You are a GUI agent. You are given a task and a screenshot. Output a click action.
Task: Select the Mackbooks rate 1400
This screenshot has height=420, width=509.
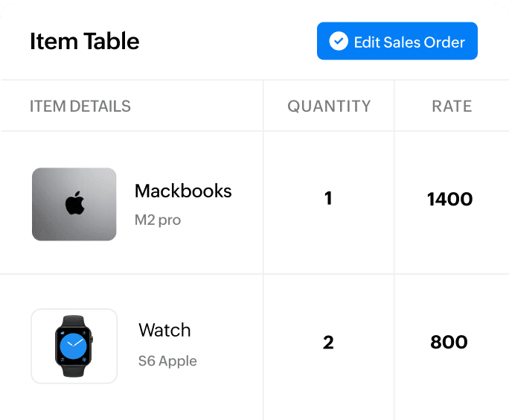(449, 199)
